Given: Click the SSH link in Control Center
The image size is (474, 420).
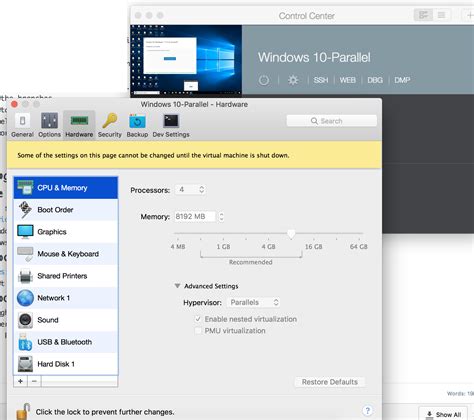Looking at the screenshot, I should pyautogui.click(x=321, y=80).
